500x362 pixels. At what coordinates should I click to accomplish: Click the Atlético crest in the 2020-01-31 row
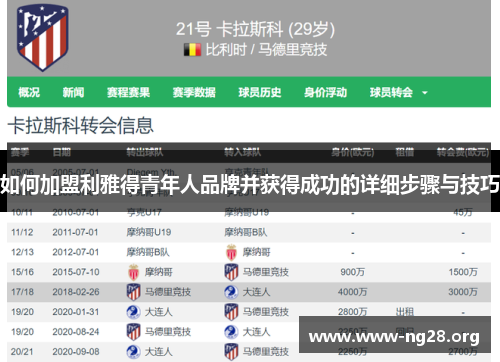(231, 312)
